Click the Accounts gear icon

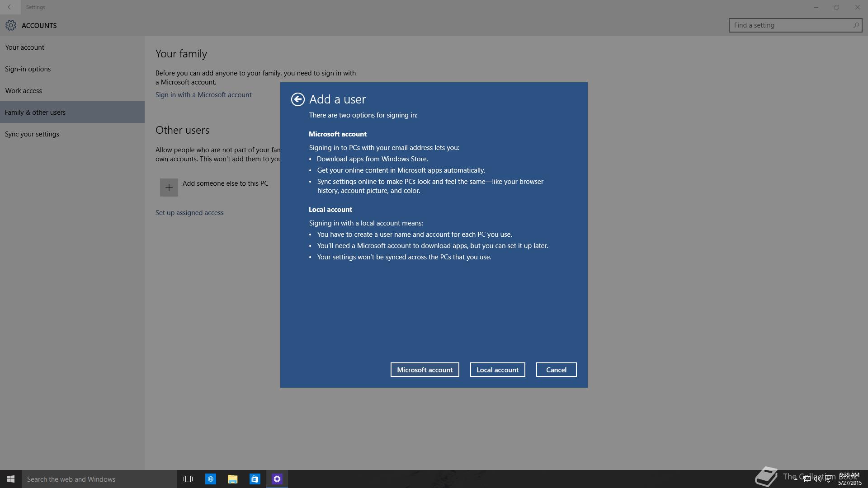coord(11,25)
